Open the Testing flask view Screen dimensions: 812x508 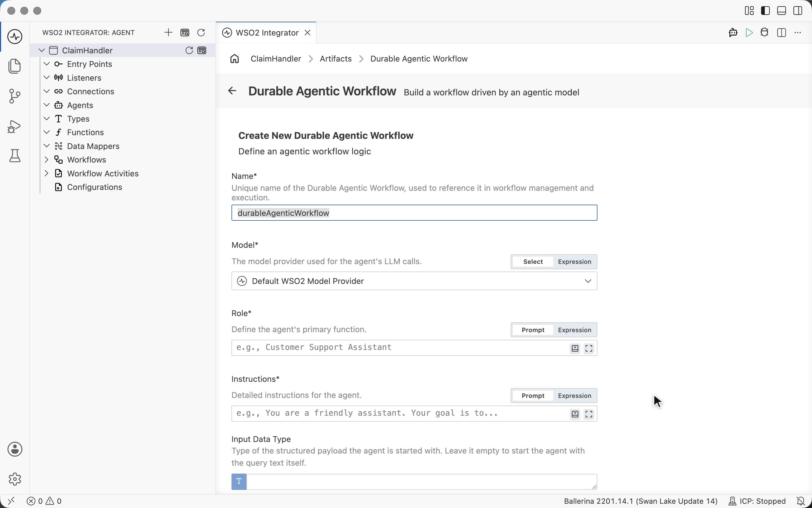[x=15, y=156]
